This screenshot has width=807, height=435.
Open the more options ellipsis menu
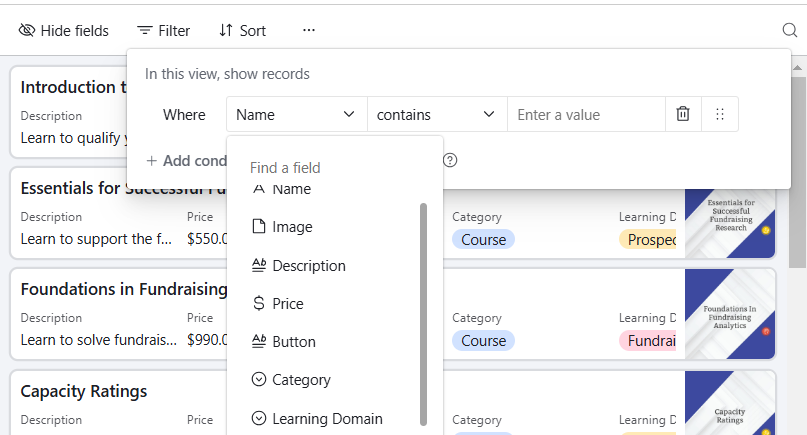click(309, 31)
